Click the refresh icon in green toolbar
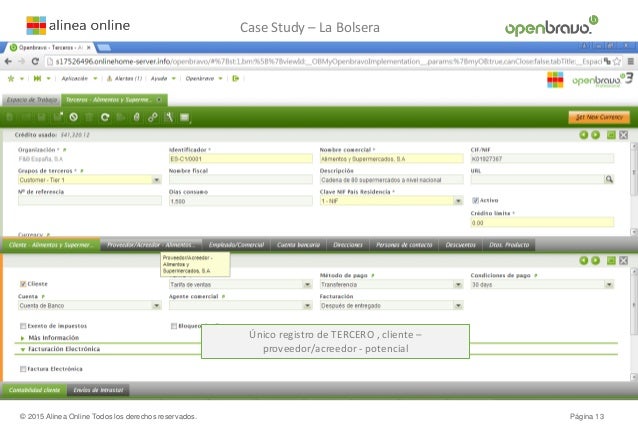The height and width of the screenshot is (442, 638). [105, 117]
